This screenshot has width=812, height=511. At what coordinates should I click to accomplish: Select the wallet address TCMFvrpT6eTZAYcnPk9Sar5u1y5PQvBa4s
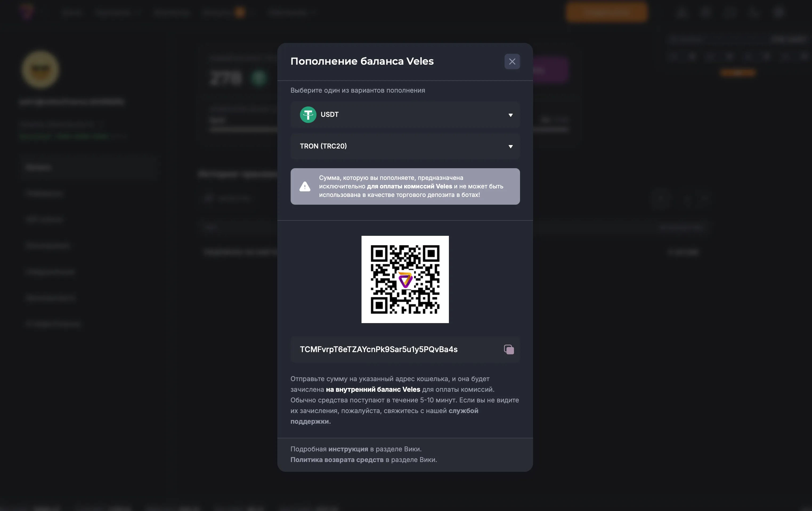379,349
